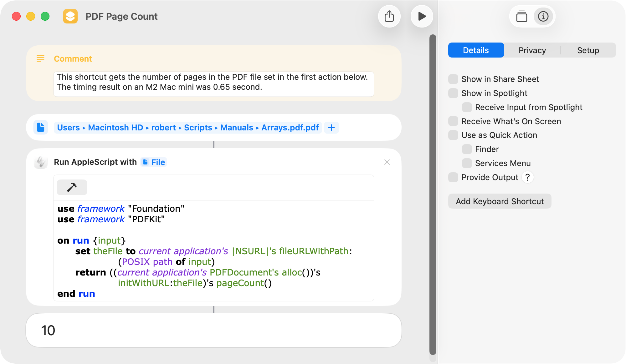Image resolution: width=626 pixels, height=364 pixels.
Task: Click Add Keyboard Shortcut button
Action: coord(500,201)
